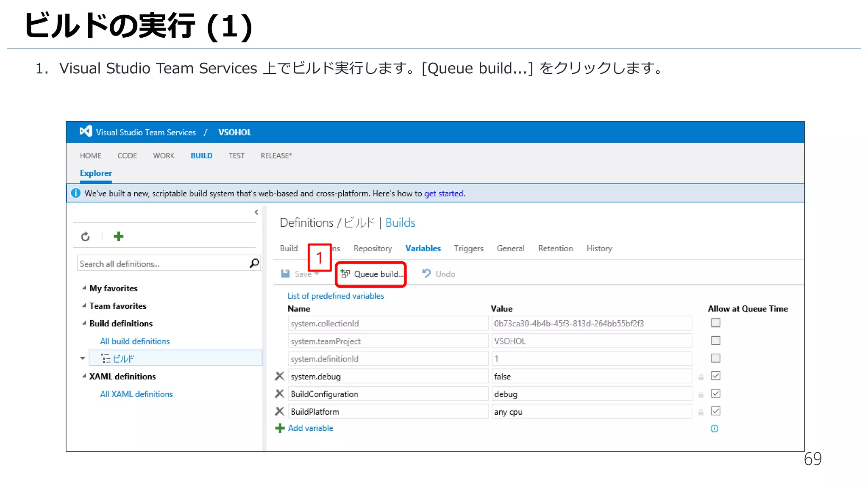Switch to the Build tab
868x488 pixels.
(x=289, y=248)
